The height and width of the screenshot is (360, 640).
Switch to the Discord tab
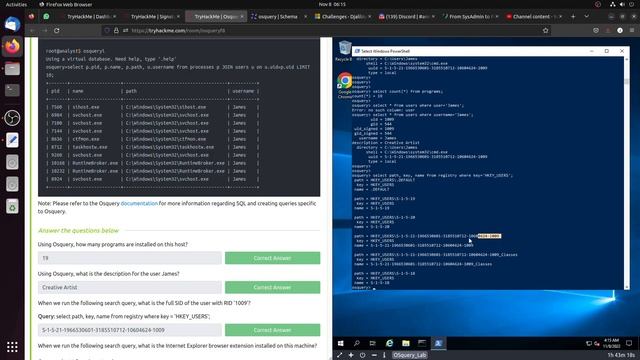click(407, 17)
